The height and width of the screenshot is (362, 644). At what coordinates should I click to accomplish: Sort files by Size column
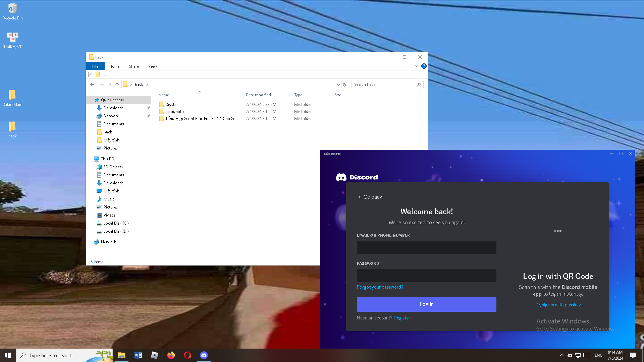345,95
